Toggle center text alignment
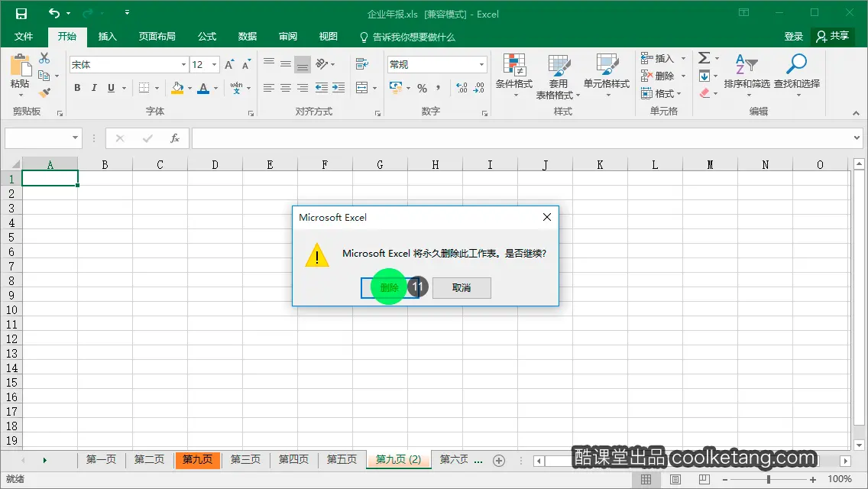 (x=286, y=88)
